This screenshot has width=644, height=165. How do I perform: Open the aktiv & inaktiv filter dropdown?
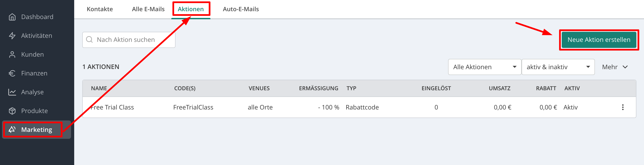(x=558, y=67)
